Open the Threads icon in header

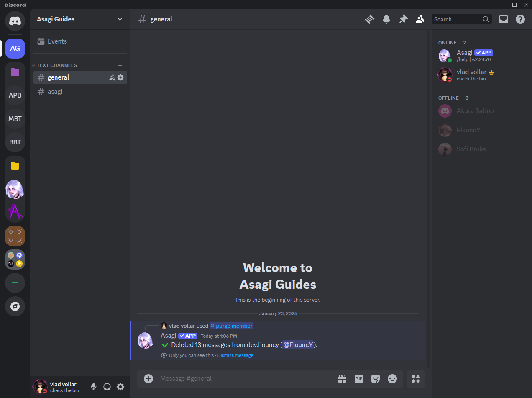(x=369, y=19)
